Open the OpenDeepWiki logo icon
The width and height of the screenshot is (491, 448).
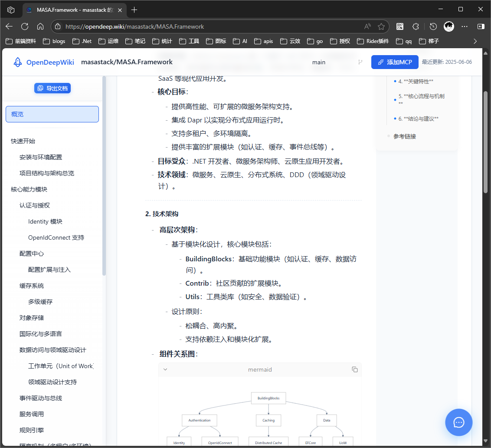point(17,62)
